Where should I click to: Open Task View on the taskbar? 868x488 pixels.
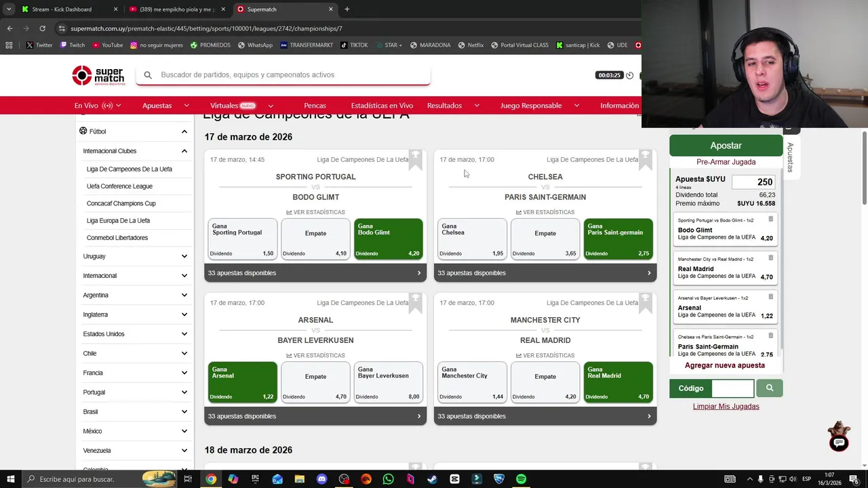(x=188, y=479)
